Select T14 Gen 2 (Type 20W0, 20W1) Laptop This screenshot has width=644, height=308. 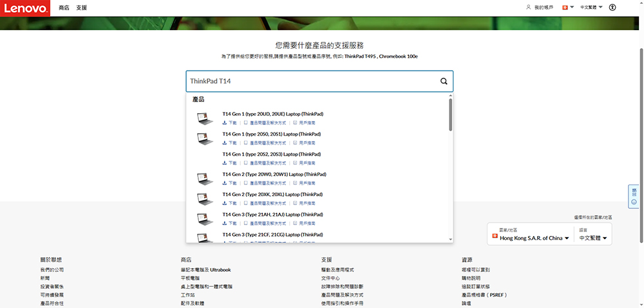tap(274, 174)
